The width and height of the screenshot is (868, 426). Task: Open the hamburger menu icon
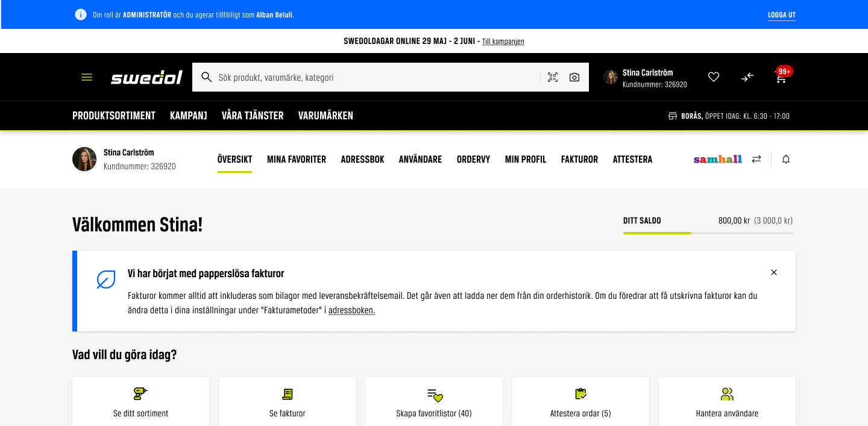(x=87, y=77)
